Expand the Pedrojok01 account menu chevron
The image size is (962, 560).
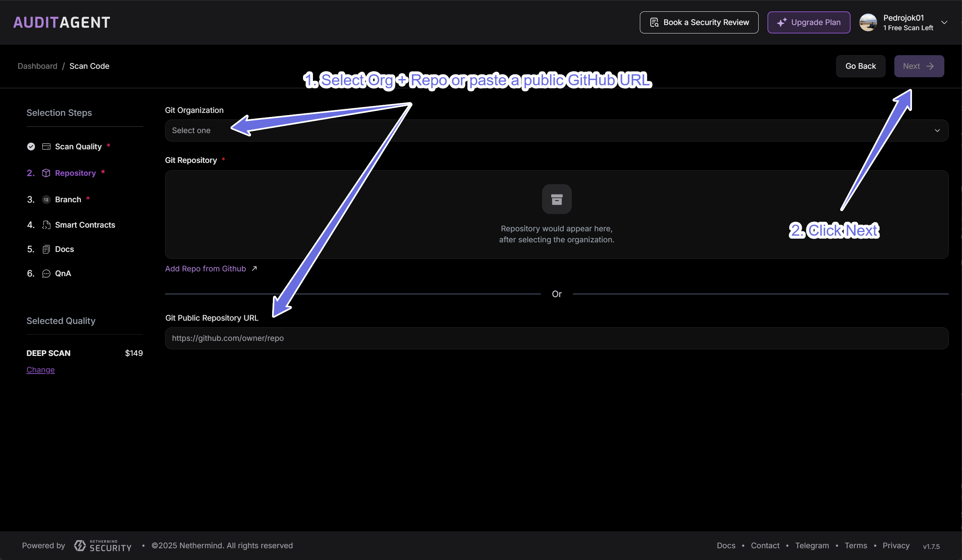pyautogui.click(x=944, y=22)
